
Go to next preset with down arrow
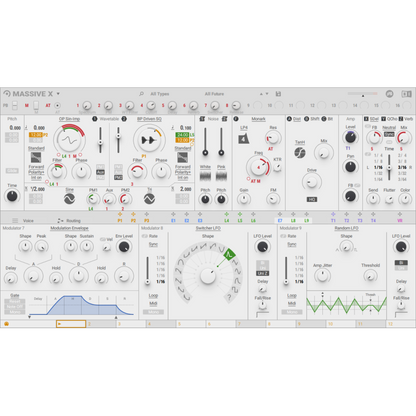[x=267, y=94]
